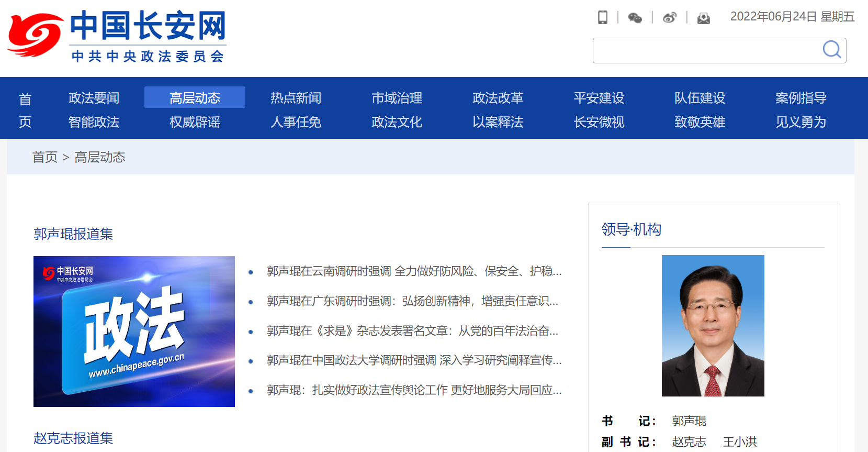Click the search magnifier icon
The width and height of the screenshot is (868, 452).
pos(832,50)
